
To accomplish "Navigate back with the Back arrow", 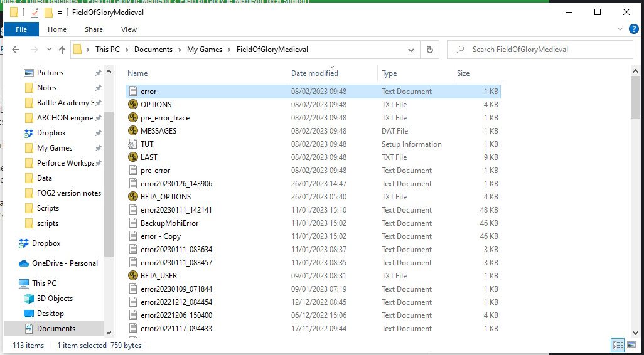I will tap(16, 50).
